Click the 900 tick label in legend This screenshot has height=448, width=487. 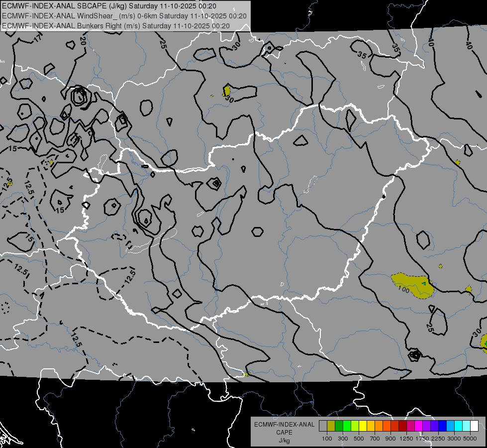point(390,439)
